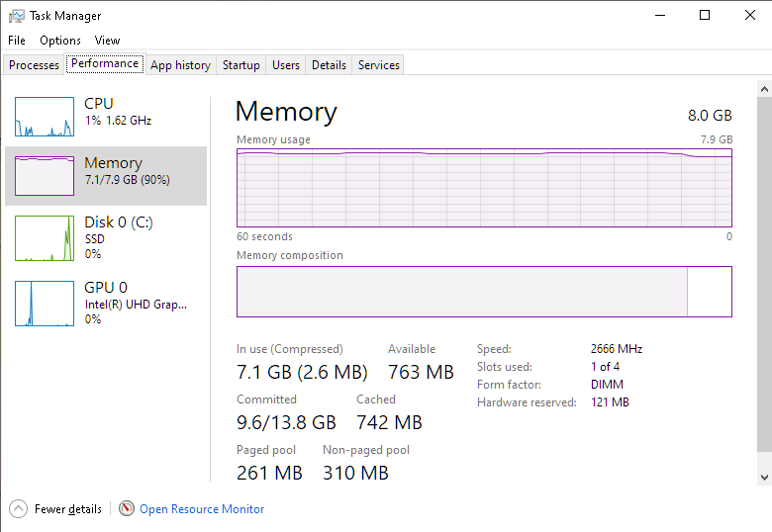Screen dimensions: 772x532
Task: Click the standby section of Memory composition
Action: pos(710,292)
